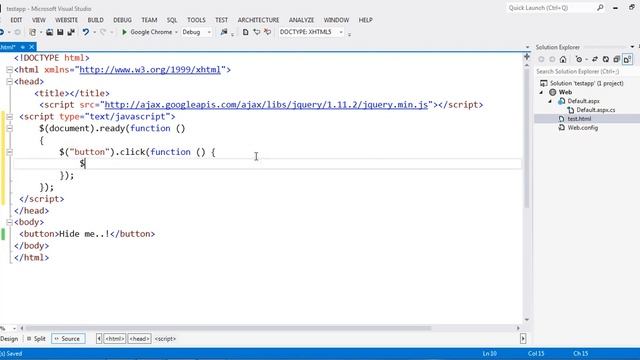
Task: Click the Open File toolbar icon
Action: coord(49,32)
